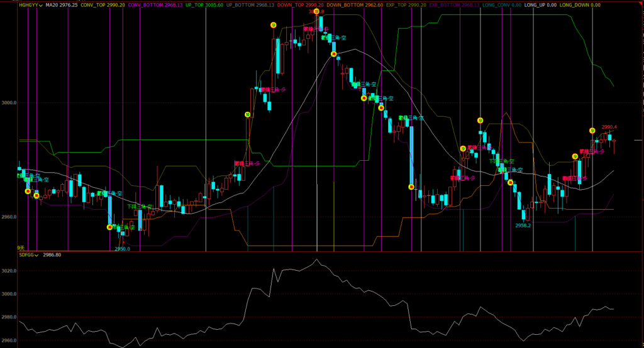Click the LONG_UP legend label
Viewport: 644px width, 348px height.
point(536,4)
